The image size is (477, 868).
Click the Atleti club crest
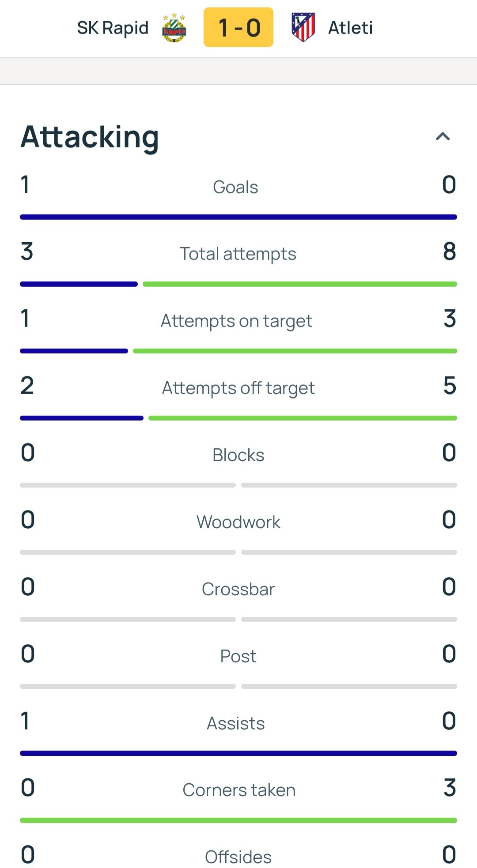coord(303,27)
